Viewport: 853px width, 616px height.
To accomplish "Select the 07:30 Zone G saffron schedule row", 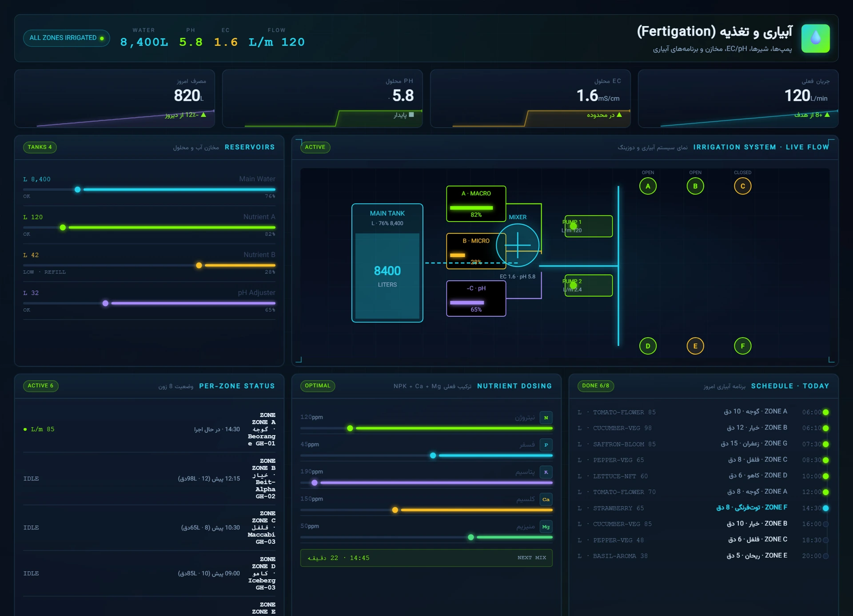I will 704,444.
